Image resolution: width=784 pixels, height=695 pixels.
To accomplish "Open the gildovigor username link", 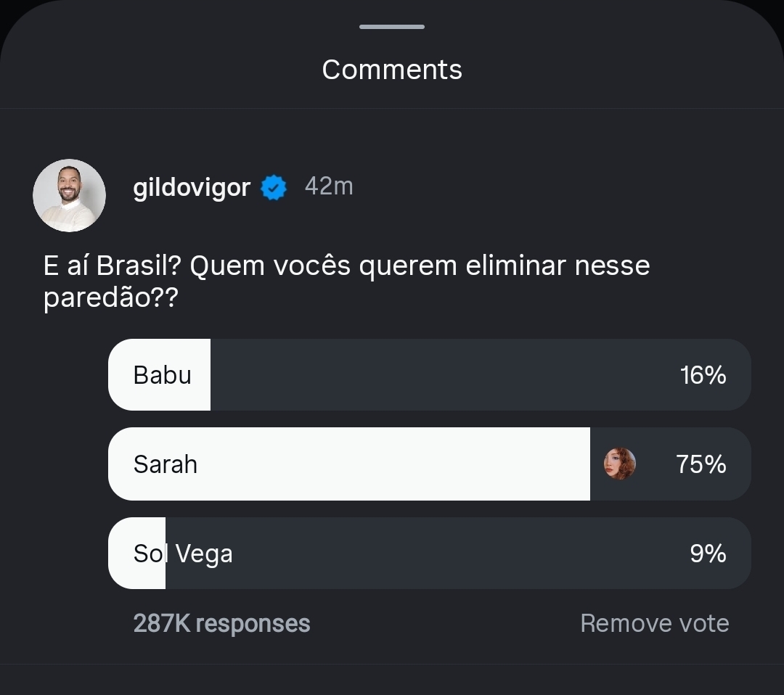I will click(x=192, y=188).
